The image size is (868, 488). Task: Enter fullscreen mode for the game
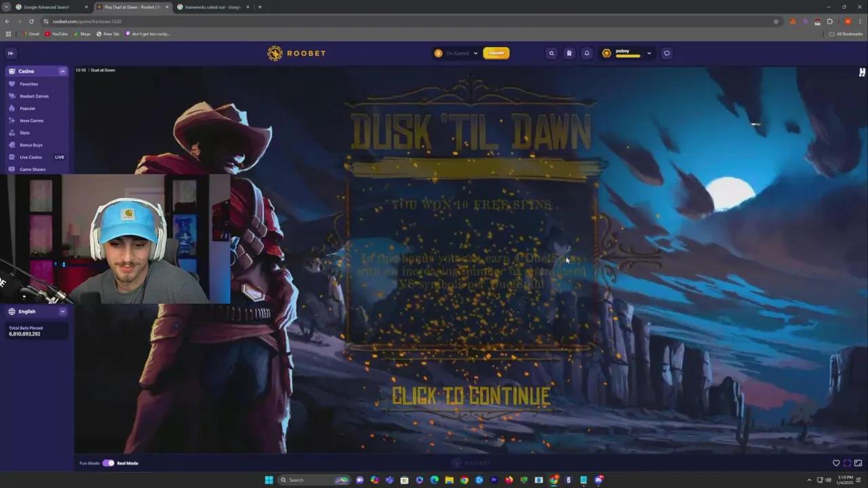point(847,463)
